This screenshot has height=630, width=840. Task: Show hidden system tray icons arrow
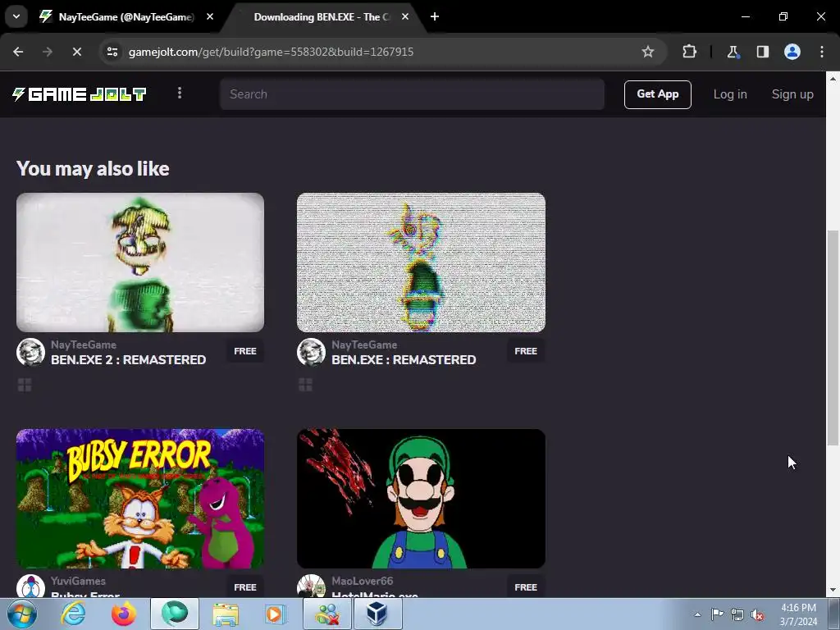pos(697,614)
